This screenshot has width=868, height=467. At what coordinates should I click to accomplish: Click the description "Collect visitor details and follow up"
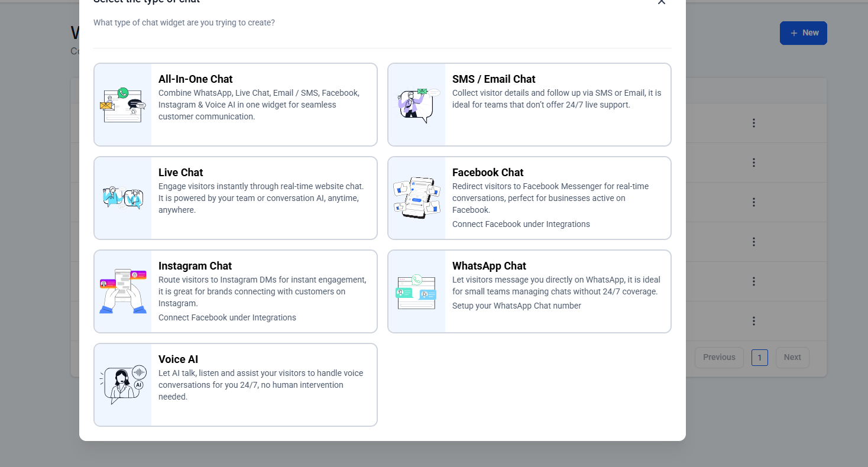(557, 99)
